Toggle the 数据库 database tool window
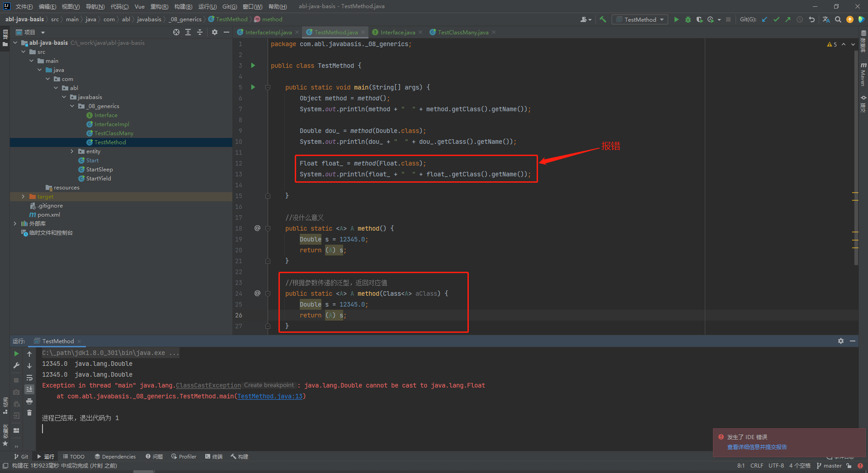868x473 pixels. 863,42
